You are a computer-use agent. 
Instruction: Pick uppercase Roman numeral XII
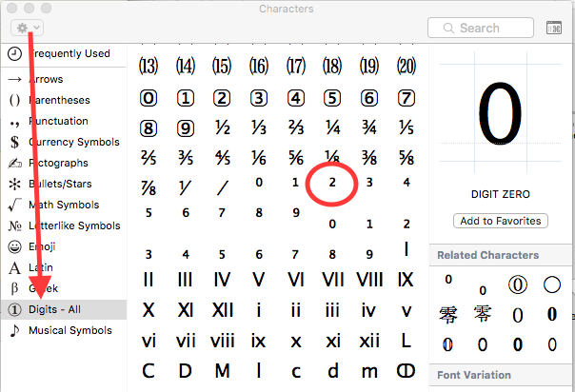point(223,310)
